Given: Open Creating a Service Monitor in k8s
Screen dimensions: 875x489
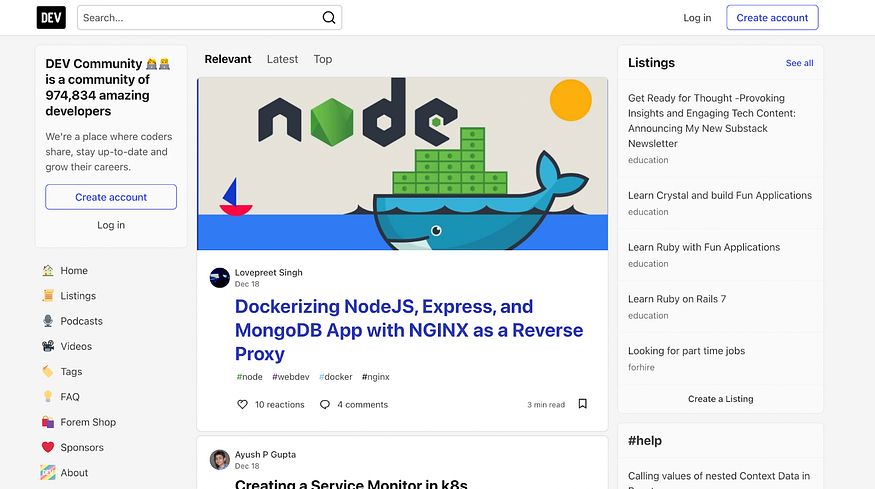Looking at the screenshot, I should (351, 483).
